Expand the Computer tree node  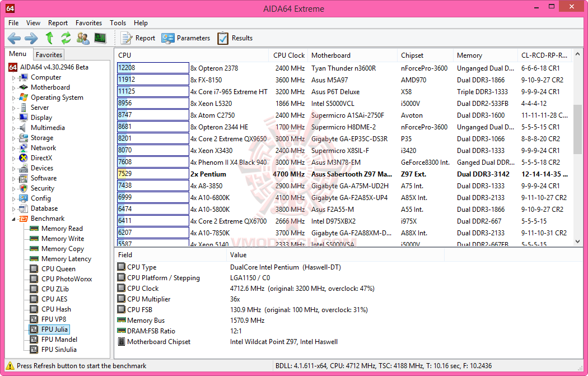(13, 78)
